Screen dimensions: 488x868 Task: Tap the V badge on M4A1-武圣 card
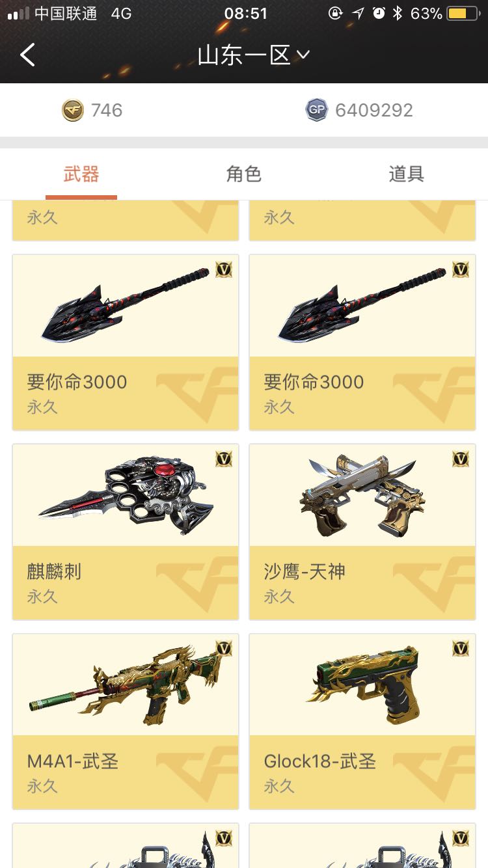[224, 649]
